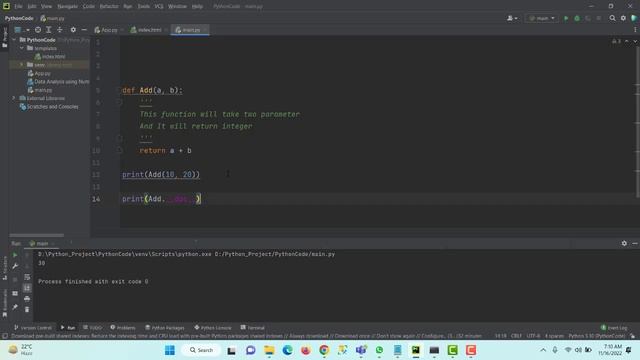Screen dimensions: 640x360
Task: Open the main run configuration dropdown
Action: pos(542,18)
